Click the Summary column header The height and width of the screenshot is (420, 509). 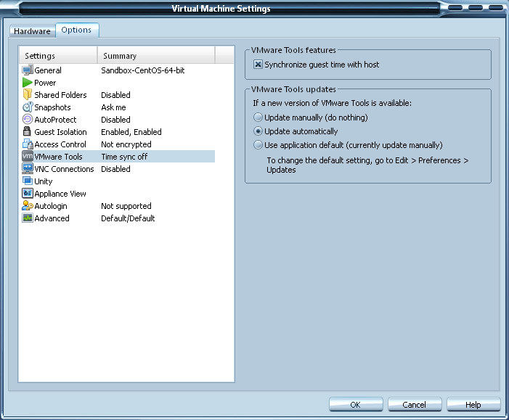tap(156, 55)
